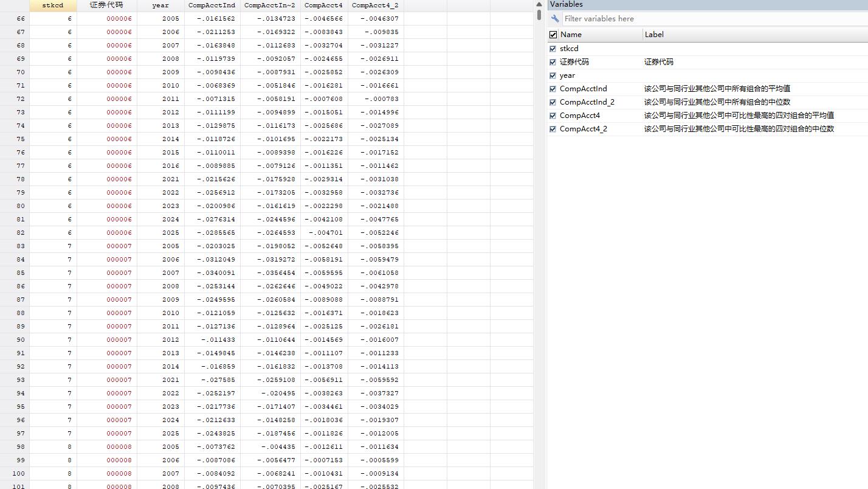
Task: Click cell -.0046566 in CompAcct4 column
Action: (x=324, y=19)
